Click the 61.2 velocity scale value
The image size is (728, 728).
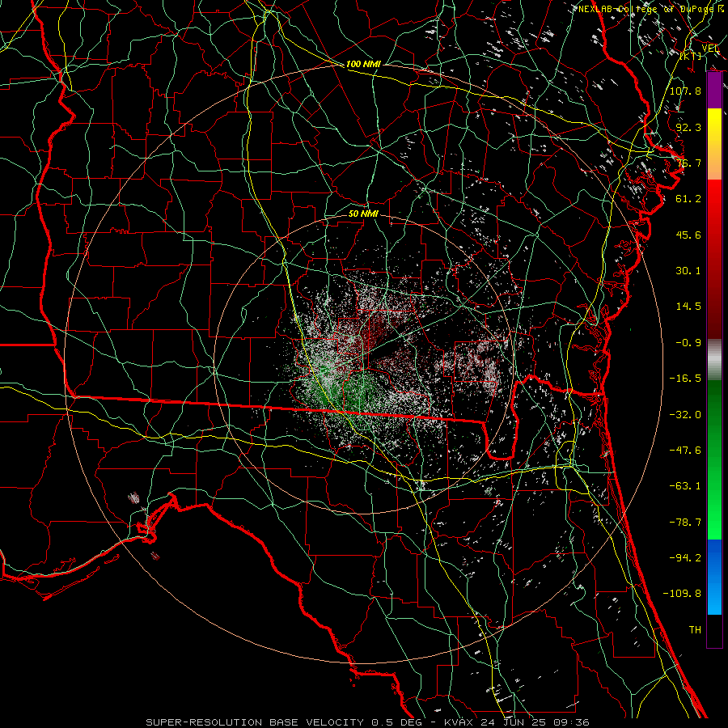coord(688,199)
